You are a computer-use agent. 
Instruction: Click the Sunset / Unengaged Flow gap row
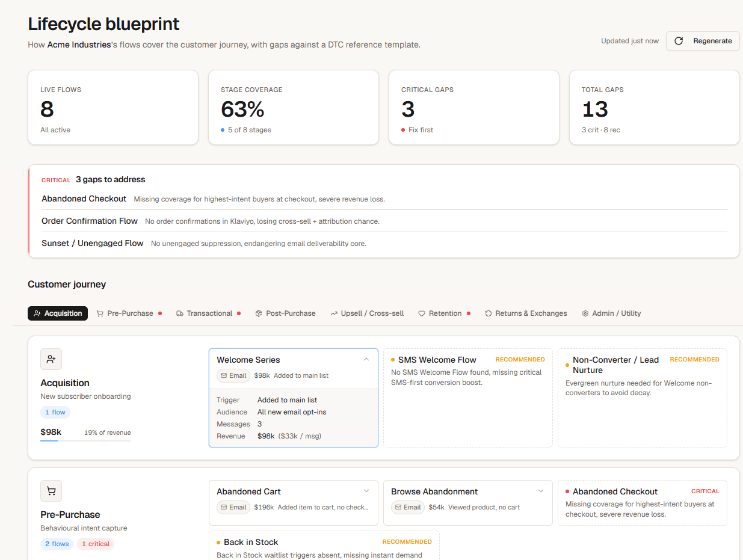pyautogui.click(x=384, y=243)
